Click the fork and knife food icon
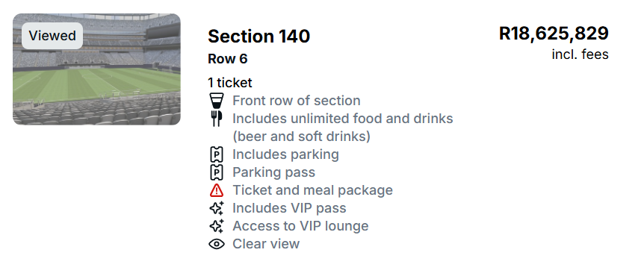Viewport: 644px width, 279px height. 217,119
